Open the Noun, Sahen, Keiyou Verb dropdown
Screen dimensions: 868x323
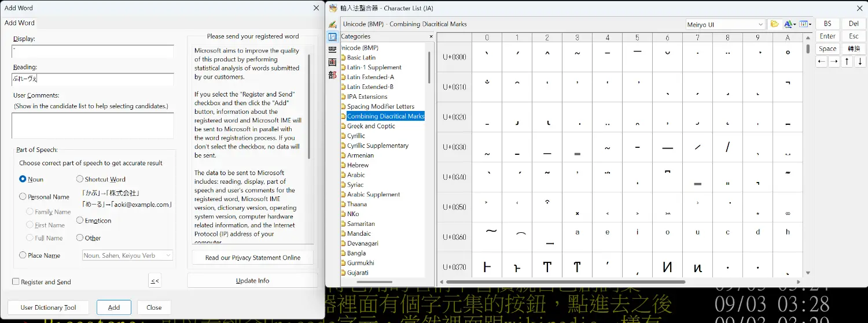coord(127,255)
